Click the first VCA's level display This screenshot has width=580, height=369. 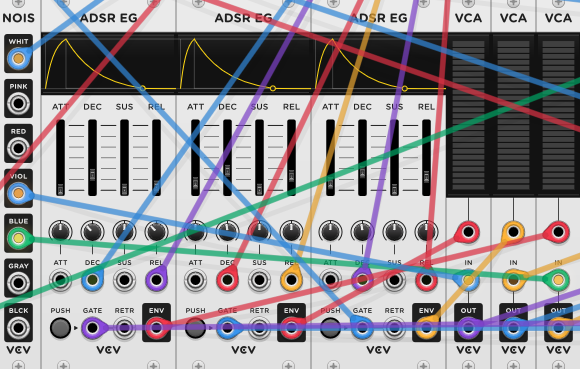tap(468, 115)
